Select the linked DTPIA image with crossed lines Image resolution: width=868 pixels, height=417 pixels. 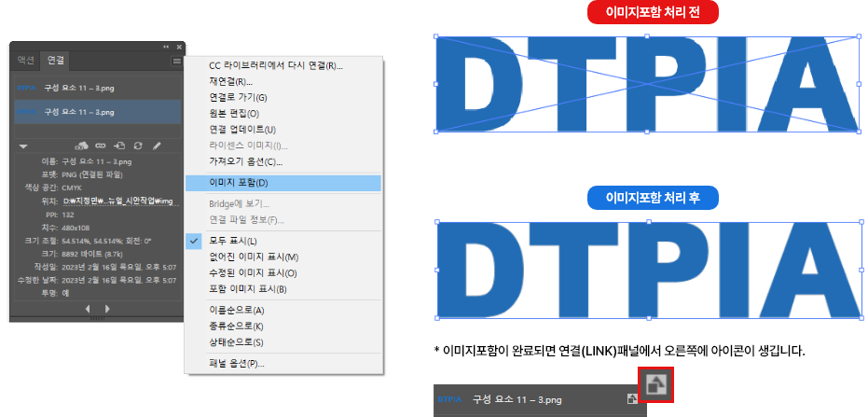coord(647,84)
